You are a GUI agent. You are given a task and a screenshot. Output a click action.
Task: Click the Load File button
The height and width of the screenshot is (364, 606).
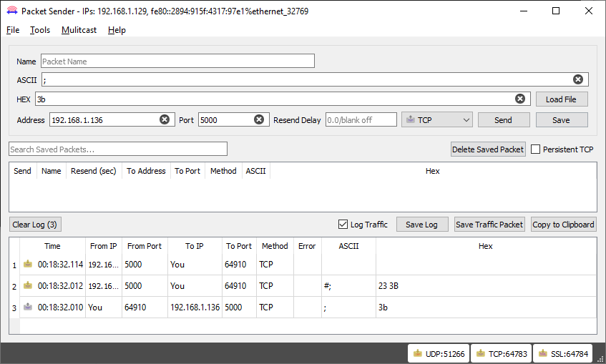click(562, 99)
